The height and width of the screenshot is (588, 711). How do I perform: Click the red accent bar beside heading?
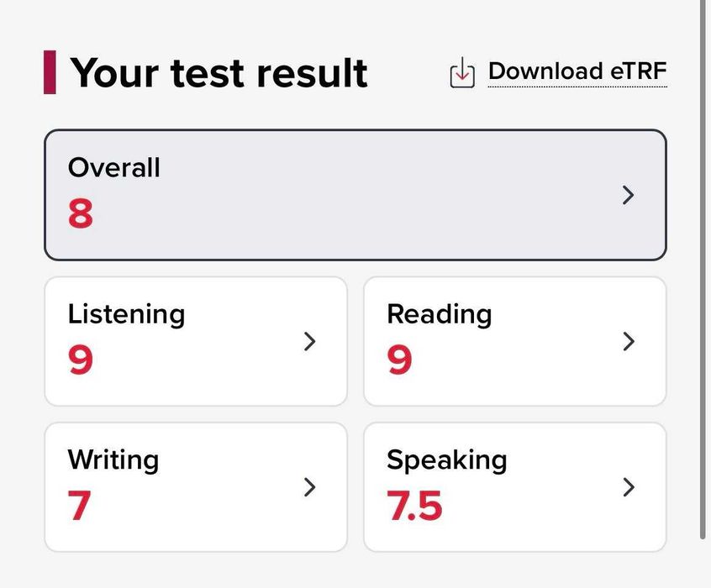(x=50, y=72)
